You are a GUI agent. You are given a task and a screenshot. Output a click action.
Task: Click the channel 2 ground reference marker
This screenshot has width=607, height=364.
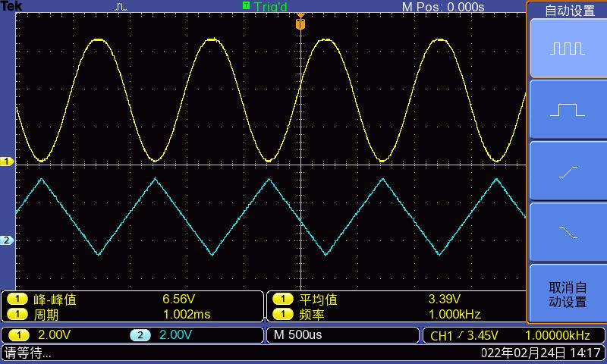click(x=8, y=240)
